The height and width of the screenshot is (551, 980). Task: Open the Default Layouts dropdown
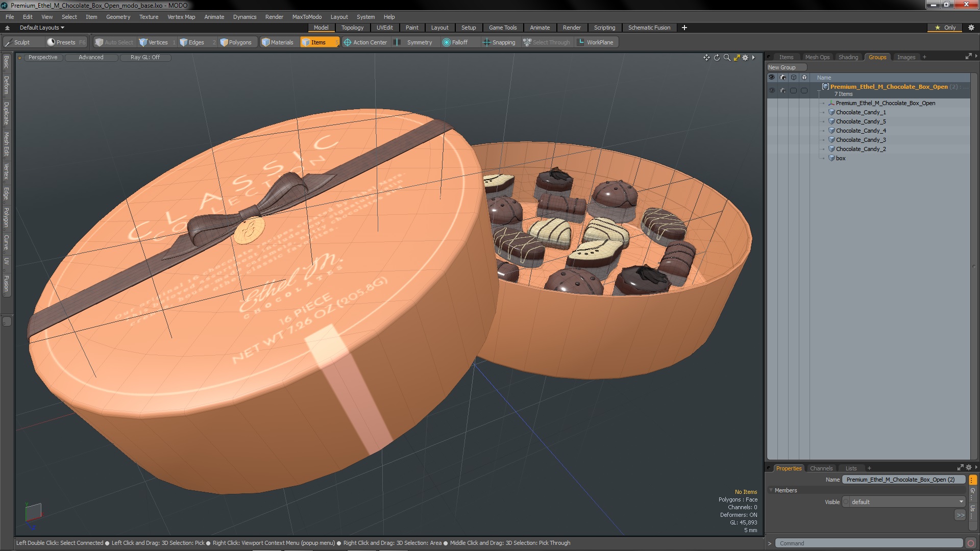pyautogui.click(x=42, y=28)
